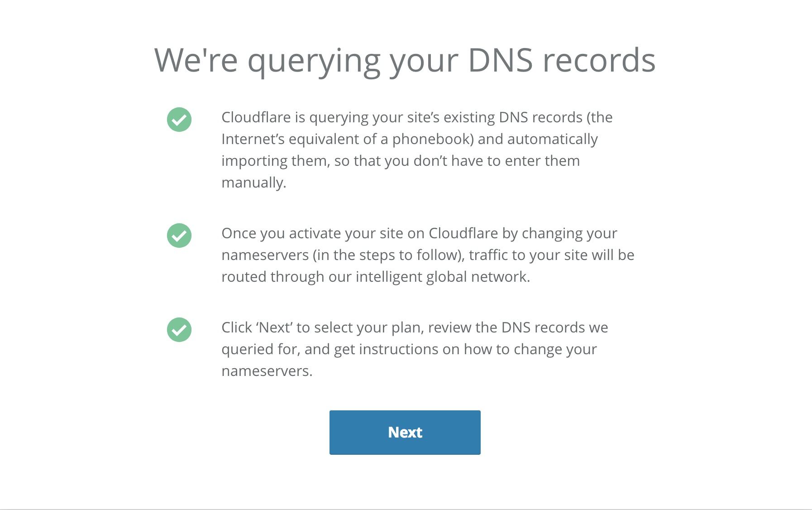This screenshot has width=812, height=510.
Task: Click "nameservers." on the third paragraph's last line
Action: [x=267, y=371]
